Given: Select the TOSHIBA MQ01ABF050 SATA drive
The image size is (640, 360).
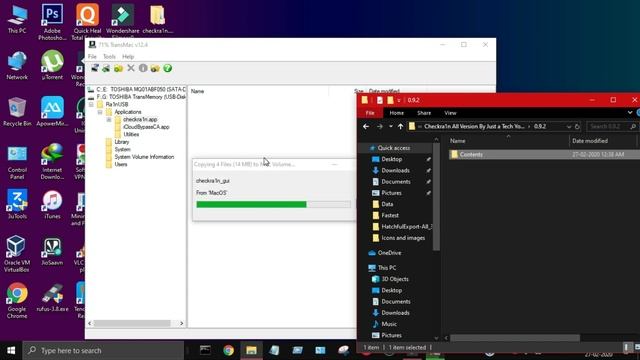Looking at the screenshot, I should point(141,89).
